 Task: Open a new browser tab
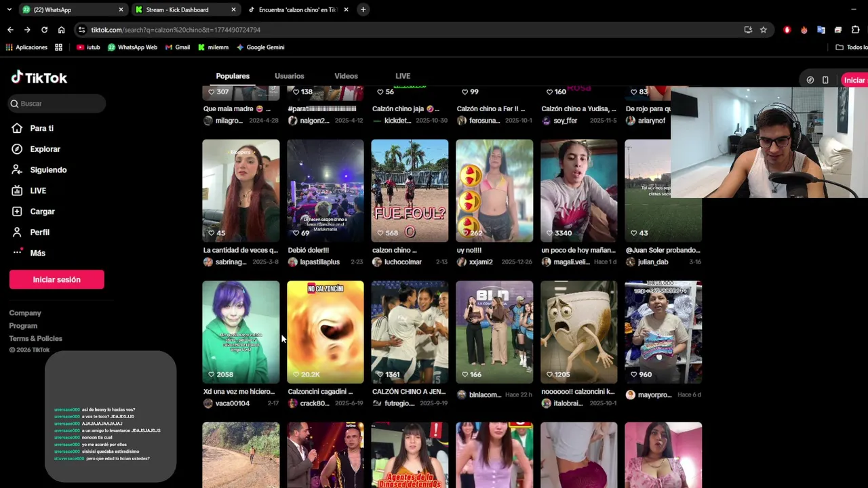[363, 9]
